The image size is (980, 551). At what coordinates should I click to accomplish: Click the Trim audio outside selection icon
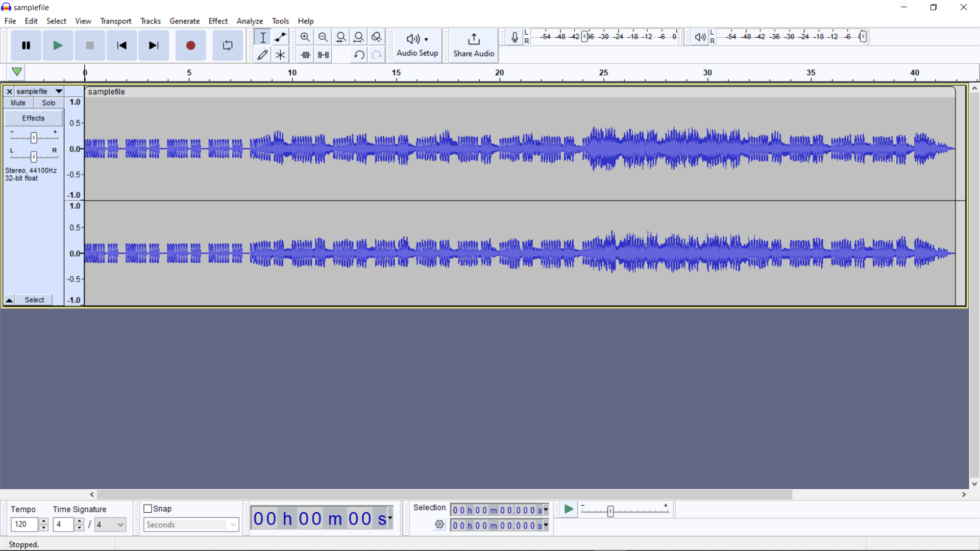pyautogui.click(x=305, y=55)
